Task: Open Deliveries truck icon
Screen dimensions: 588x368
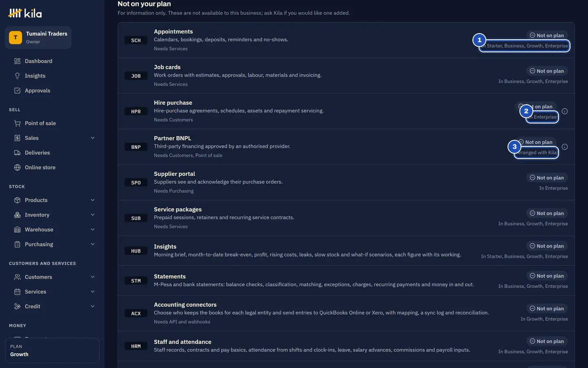Action: tap(17, 153)
